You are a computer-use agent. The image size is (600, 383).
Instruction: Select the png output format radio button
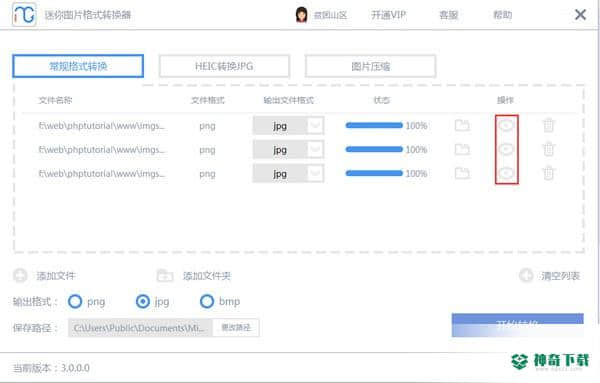(x=75, y=302)
